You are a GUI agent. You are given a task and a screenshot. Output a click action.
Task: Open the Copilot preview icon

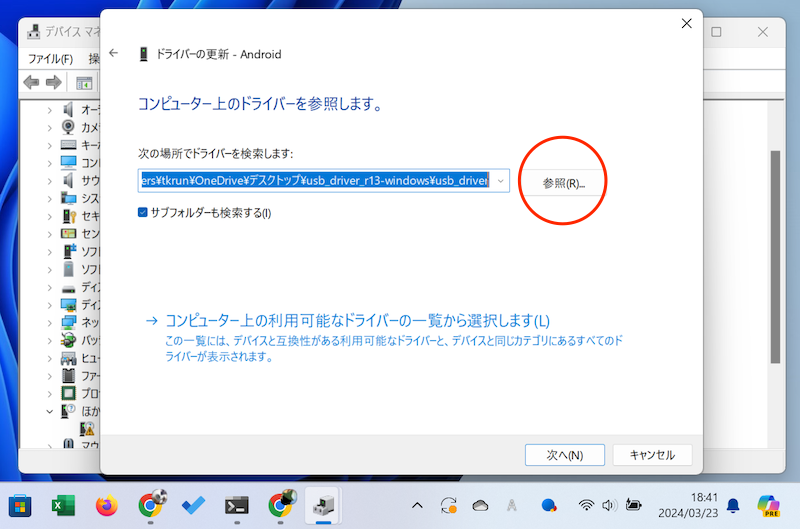pyautogui.click(x=768, y=505)
